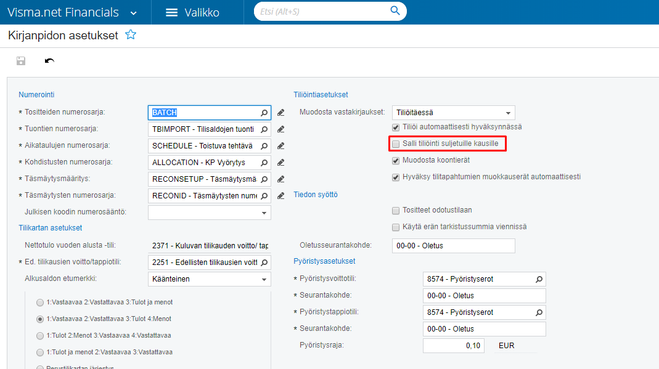
Task: Click the search magnifier in top bar
Action: pos(395,11)
